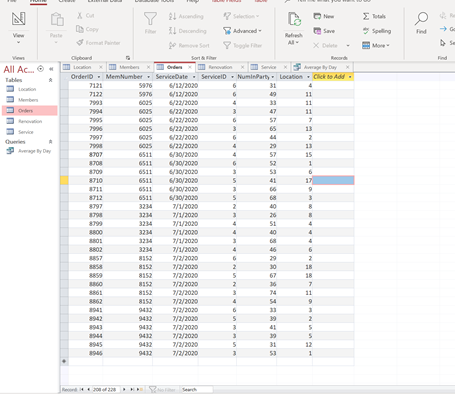Click the Search box in status bar
This screenshot has width=455, height=394.
[x=197, y=389]
